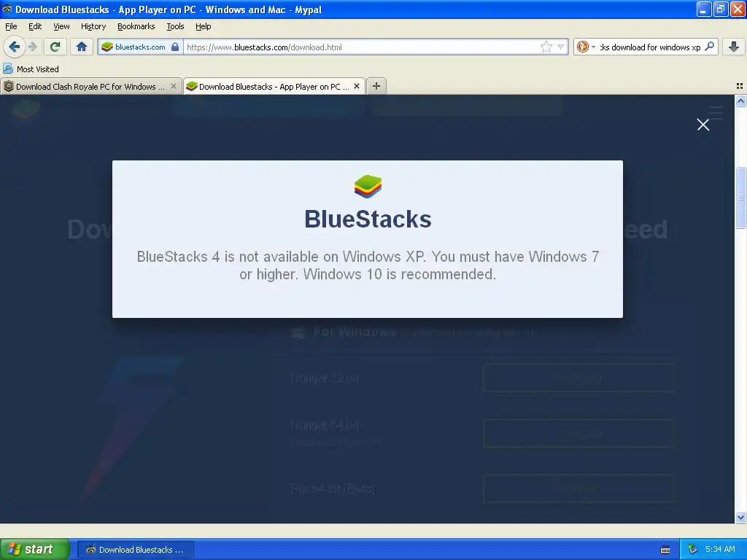Click the Download Bluestacks taskbar button
This screenshot has width=747, height=560.
click(135, 550)
